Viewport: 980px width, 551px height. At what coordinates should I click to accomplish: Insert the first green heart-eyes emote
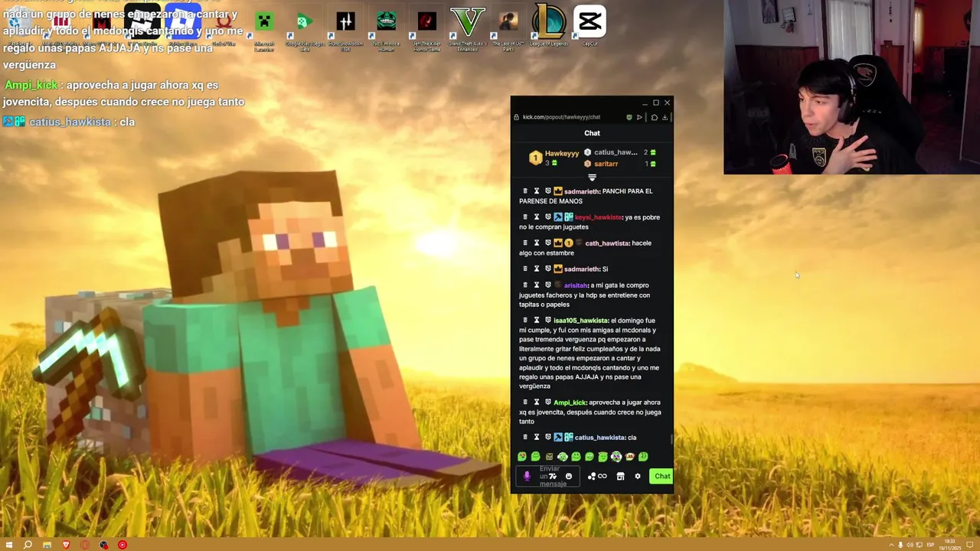522,457
